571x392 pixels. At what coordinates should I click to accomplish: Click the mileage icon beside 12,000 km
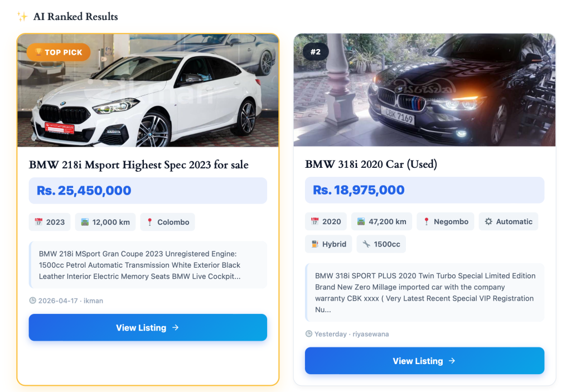tap(85, 222)
